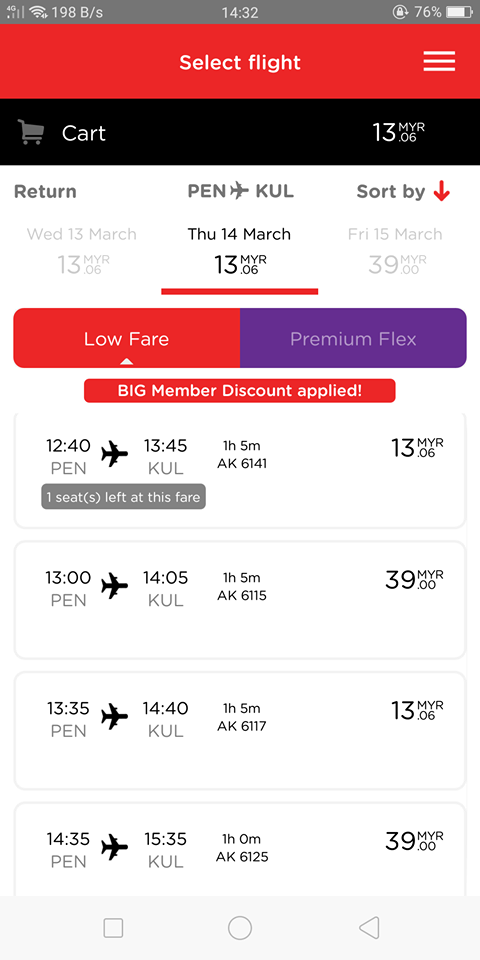Open the hamburger menu icon
This screenshot has height=960, width=480.
point(439,61)
